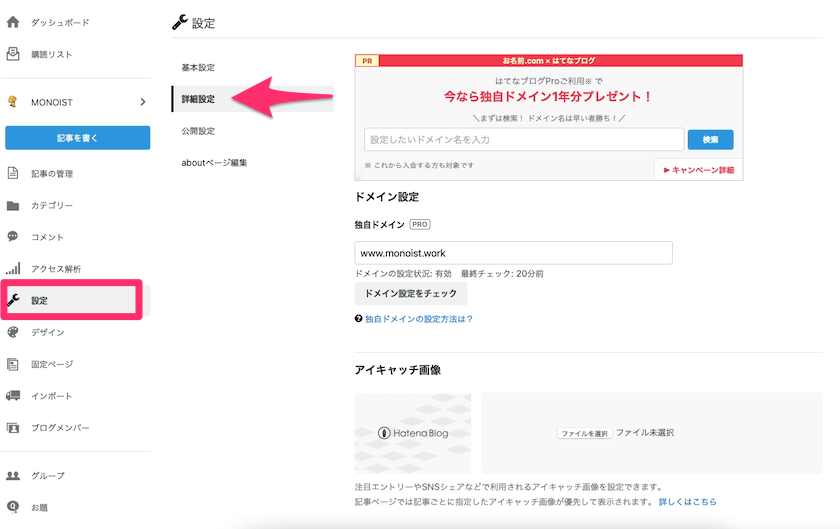Screen dimensions: 840x529
Task: Open カテゴリー menu item
Action: coord(51,205)
